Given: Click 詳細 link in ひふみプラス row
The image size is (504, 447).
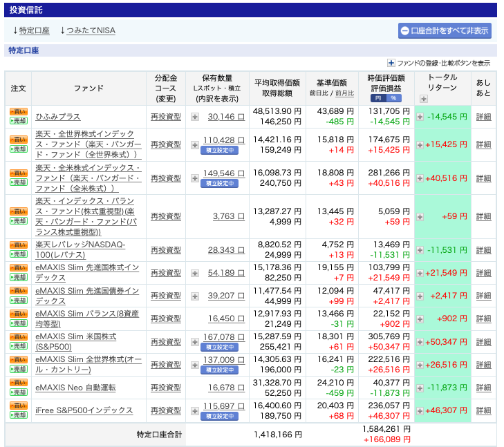Looking at the screenshot, I should tap(483, 117).
